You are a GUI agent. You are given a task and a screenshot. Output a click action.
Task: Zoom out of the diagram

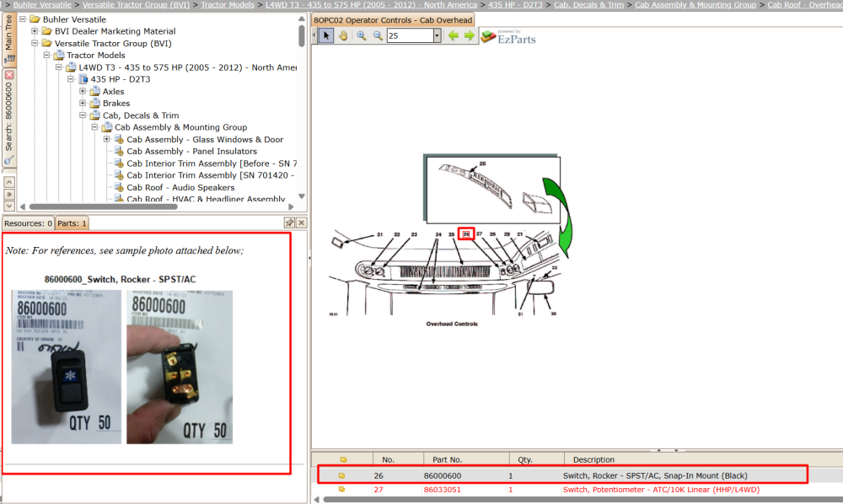(378, 35)
